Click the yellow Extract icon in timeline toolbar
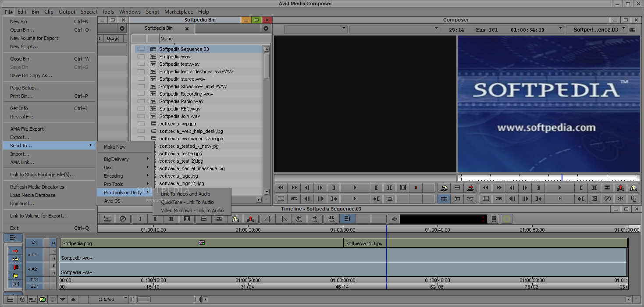644x307 pixels. point(235,219)
